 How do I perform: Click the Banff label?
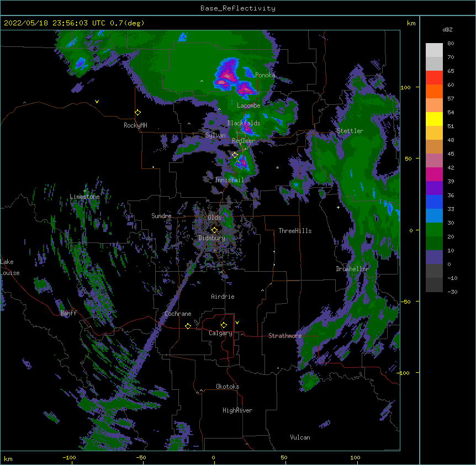tap(68, 313)
